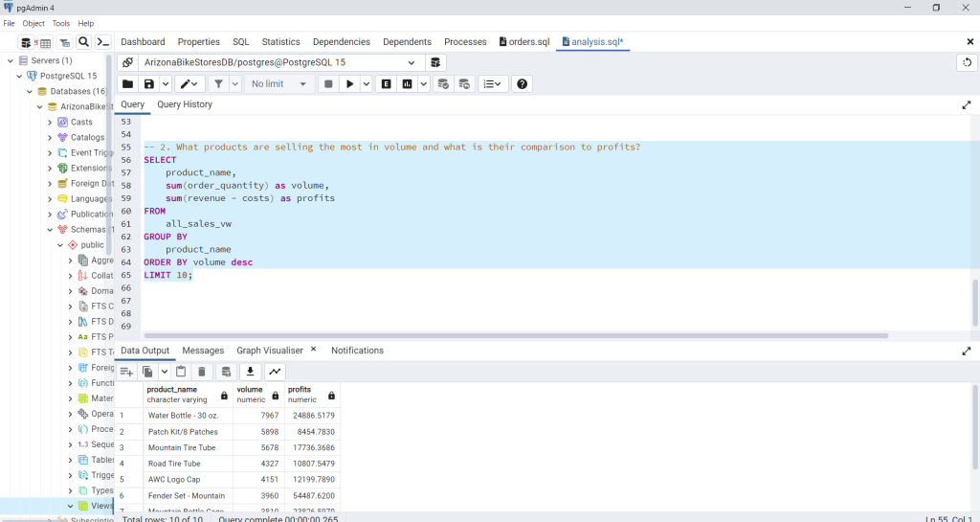The width and height of the screenshot is (980, 522).
Task: Click the Add row icon in results
Action: (126, 372)
